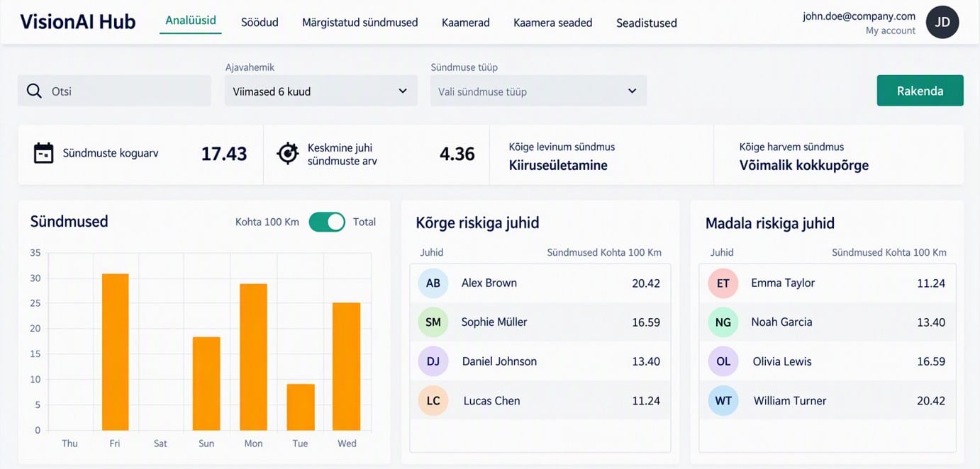Click the john.doe@company.com email

(859, 16)
